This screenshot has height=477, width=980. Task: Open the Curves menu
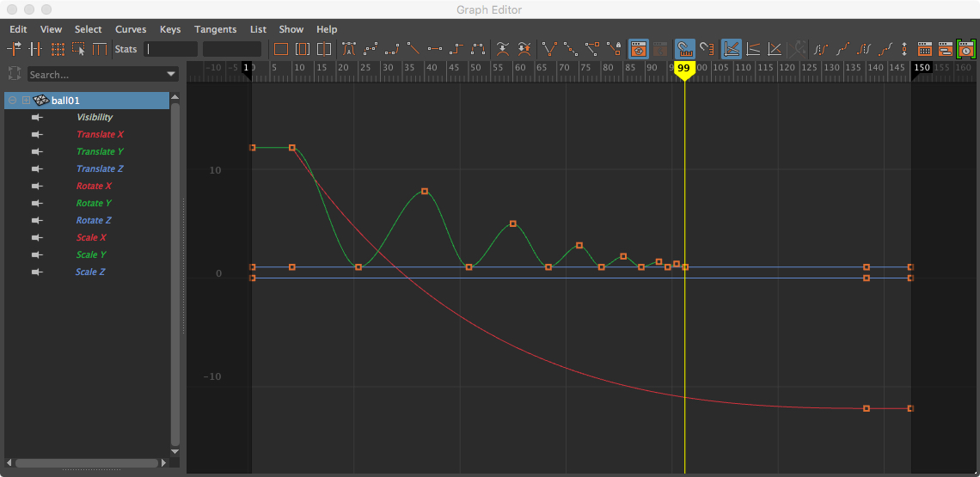pyautogui.click(x=131, y=29)
